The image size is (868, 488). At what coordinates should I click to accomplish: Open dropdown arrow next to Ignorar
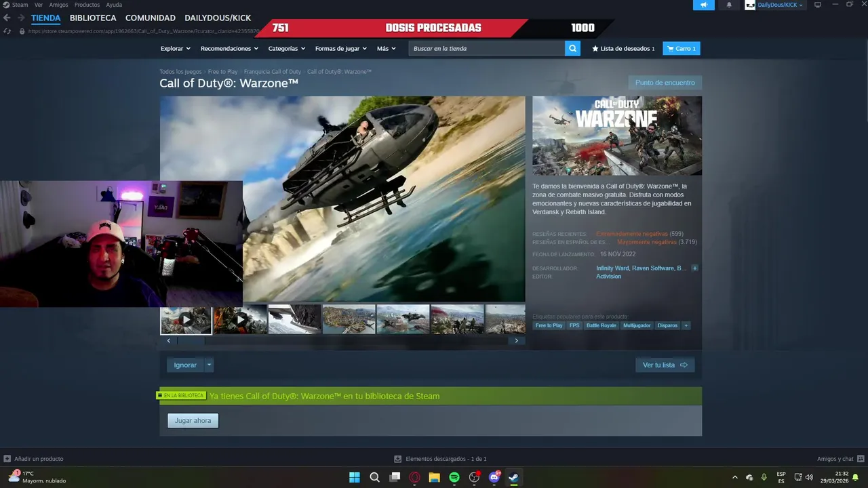click(x=209, y=365)
